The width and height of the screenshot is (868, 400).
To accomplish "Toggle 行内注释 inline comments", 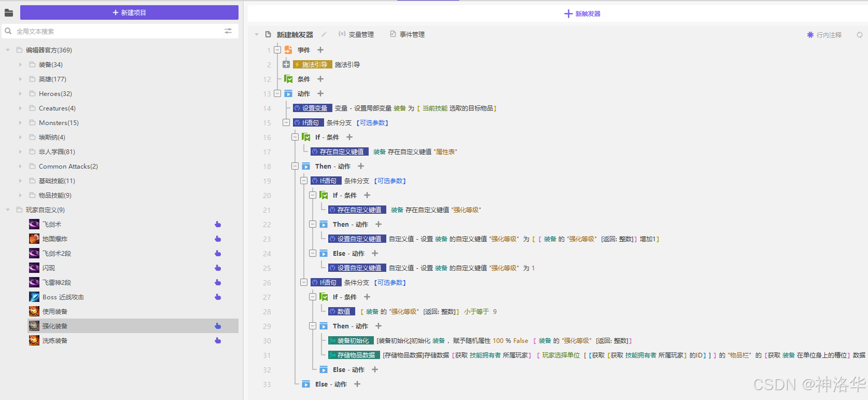I will pyautogui.click(x=824, y=35).
